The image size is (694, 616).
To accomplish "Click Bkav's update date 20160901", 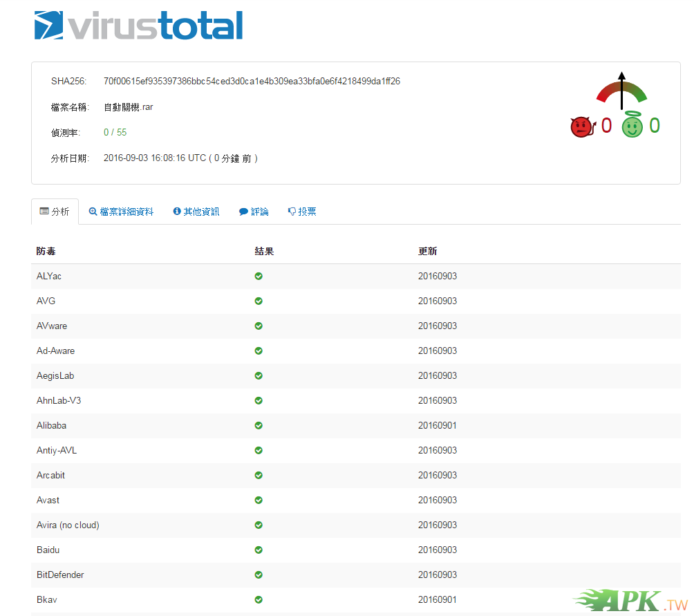I will (438, 599).
